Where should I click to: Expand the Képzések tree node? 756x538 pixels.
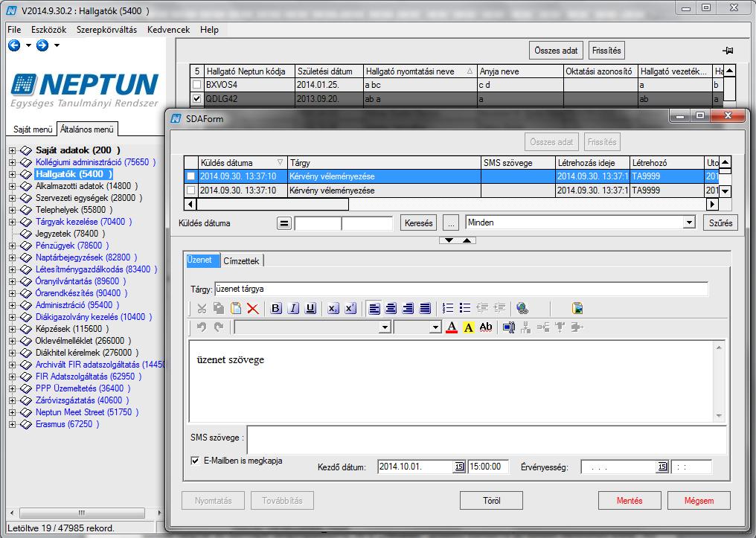click(13, 329)
